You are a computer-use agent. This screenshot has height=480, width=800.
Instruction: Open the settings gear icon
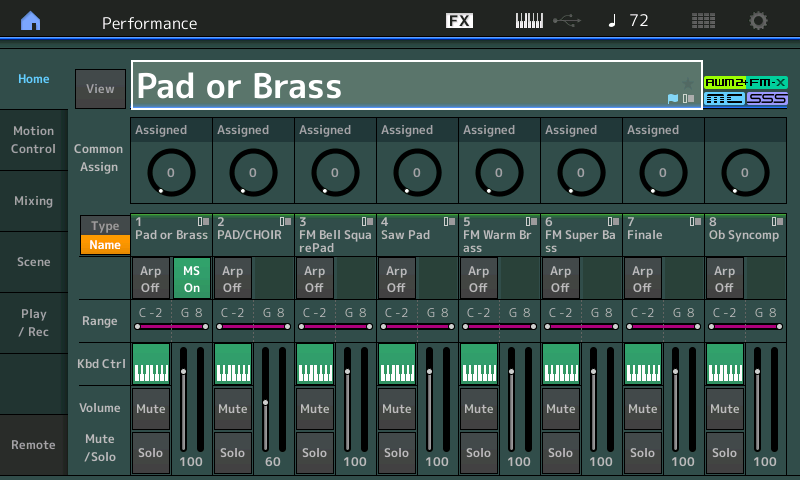point(759,21)
